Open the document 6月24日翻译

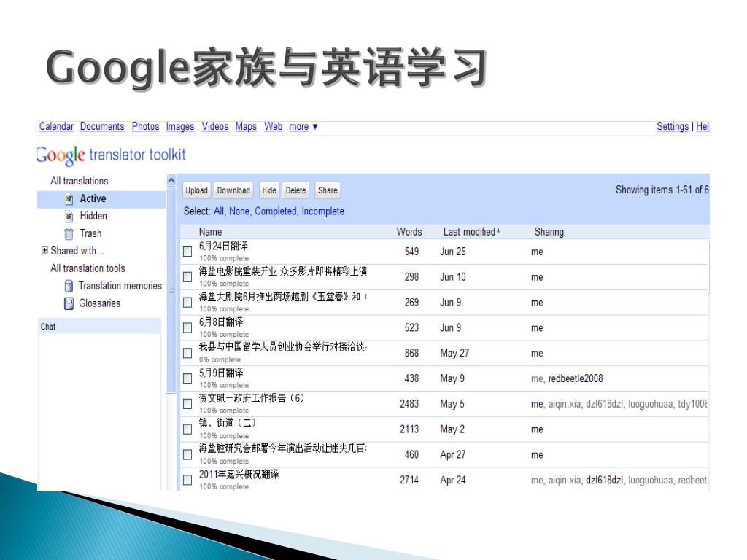pos(223,246)
